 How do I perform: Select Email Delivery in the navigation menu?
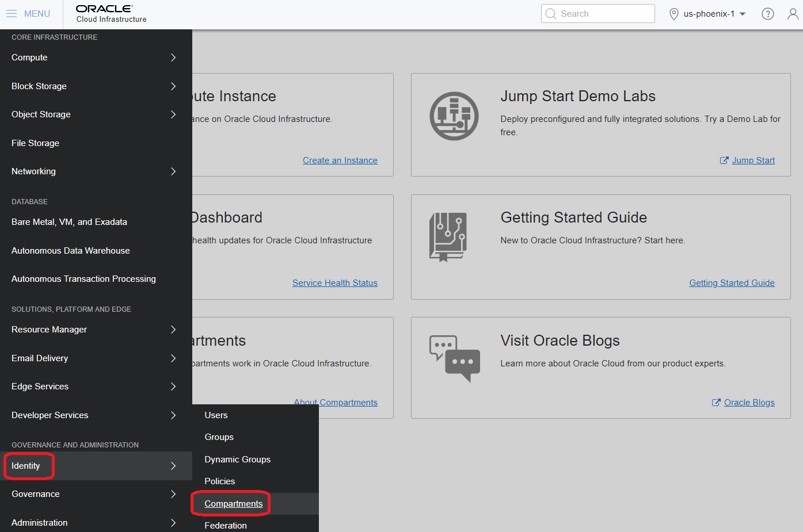pos(40,358)
